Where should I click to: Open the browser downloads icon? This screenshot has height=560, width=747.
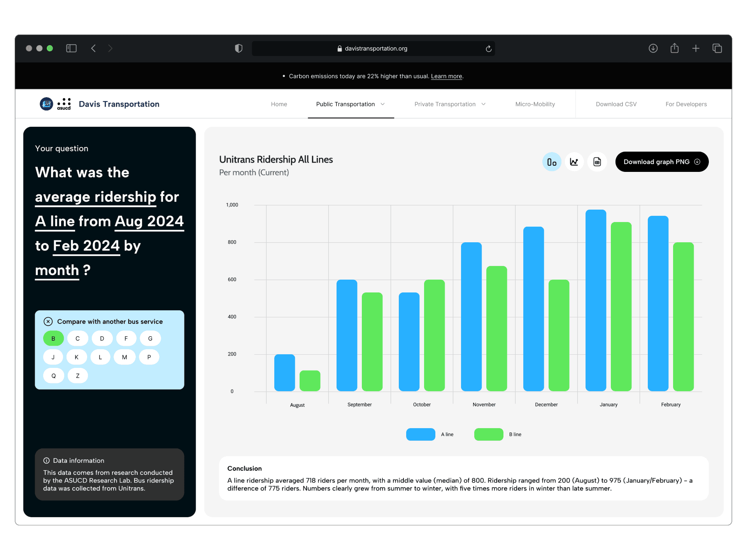point(653,48)
